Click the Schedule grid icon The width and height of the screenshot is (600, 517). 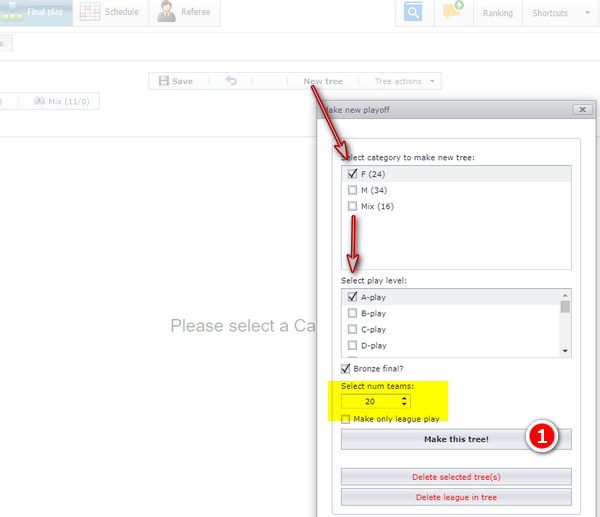pos(90,11)
